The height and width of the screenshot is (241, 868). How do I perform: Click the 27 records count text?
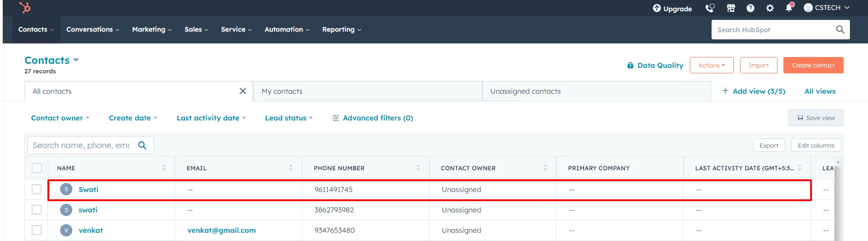coord(40,71)
